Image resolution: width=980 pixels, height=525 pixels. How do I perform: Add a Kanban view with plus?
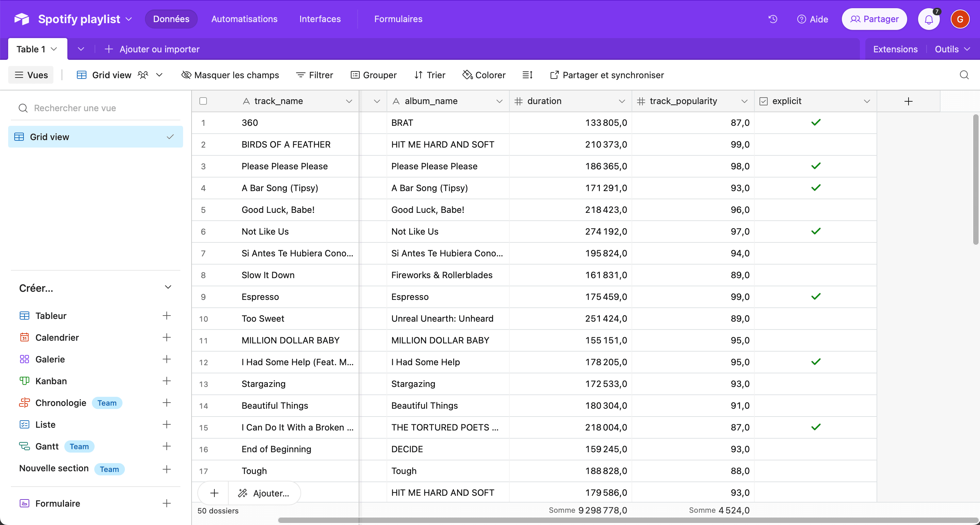point(166,381)
